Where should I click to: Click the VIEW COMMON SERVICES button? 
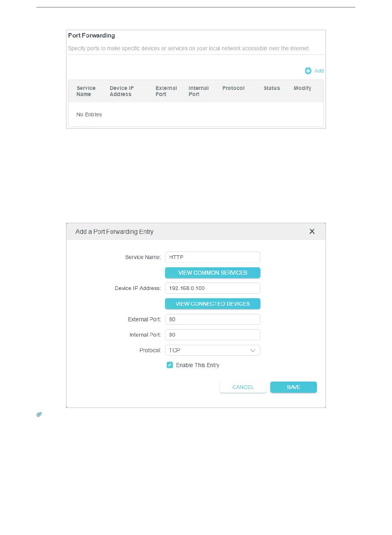coord(213,273)
